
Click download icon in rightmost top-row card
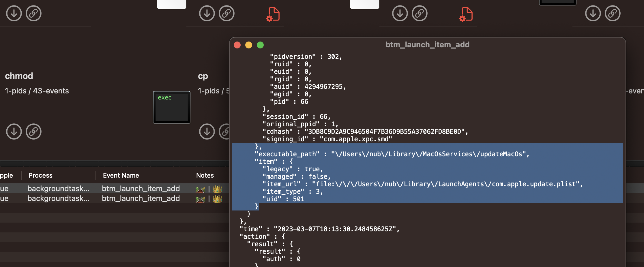tap(593, 13)
